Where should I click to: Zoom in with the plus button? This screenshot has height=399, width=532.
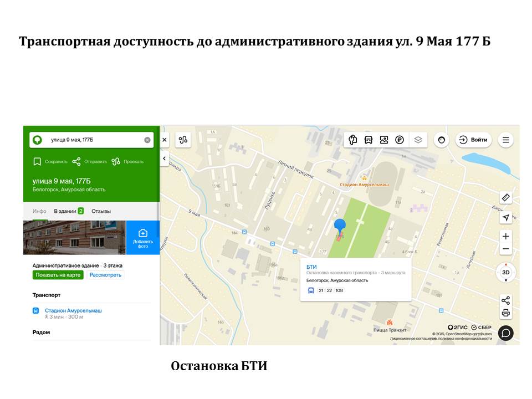tap(505, 236)
